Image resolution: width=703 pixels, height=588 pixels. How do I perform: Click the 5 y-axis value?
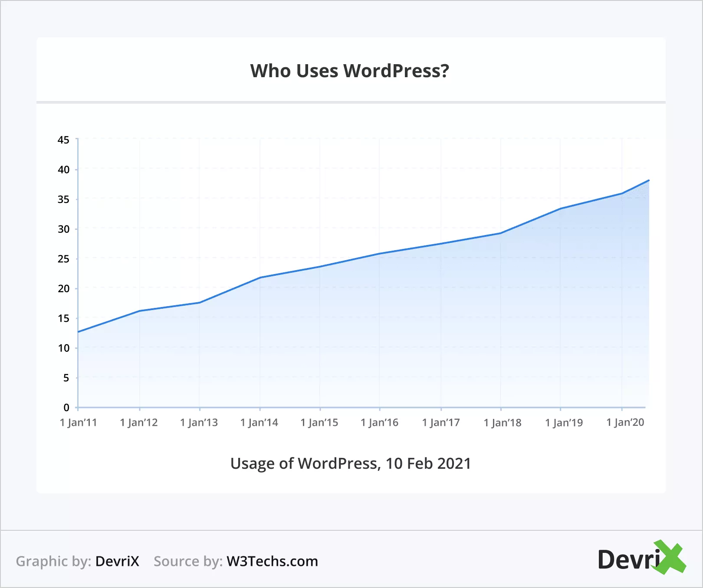(66, 378)
